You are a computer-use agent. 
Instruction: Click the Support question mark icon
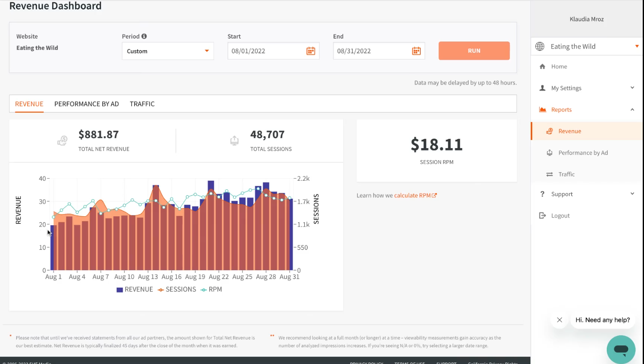click(x=542, y=194)
